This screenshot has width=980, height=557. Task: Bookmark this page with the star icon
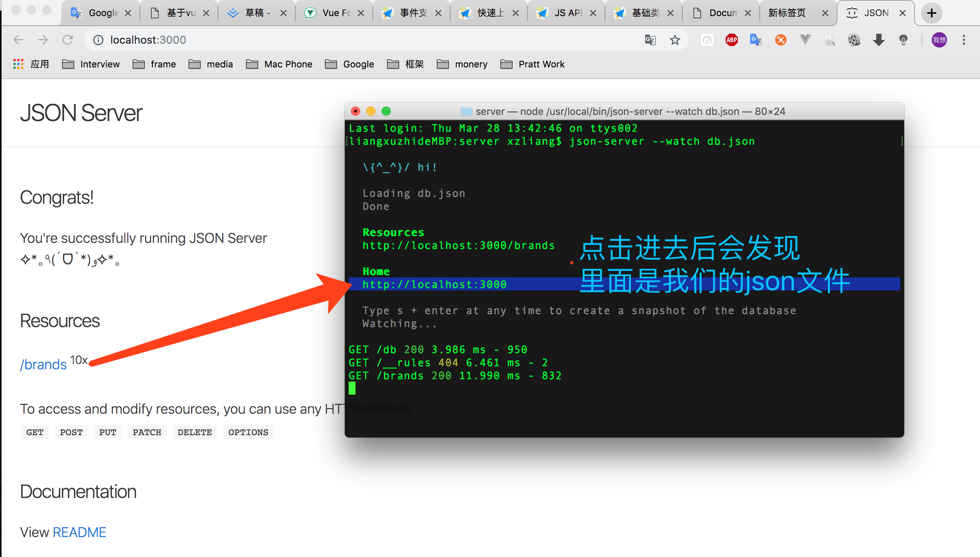click(x=675, y=40)
